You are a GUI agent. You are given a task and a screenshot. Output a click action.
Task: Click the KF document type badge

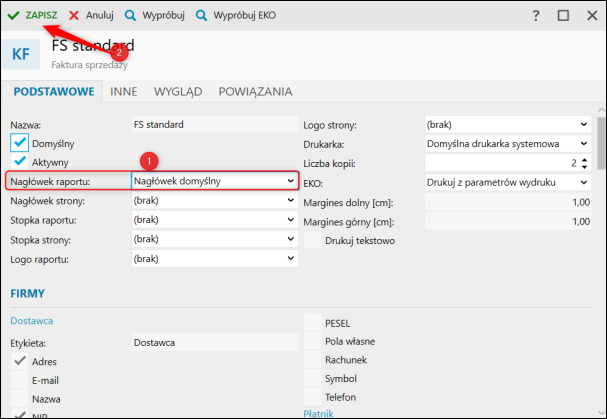point(21,54)
